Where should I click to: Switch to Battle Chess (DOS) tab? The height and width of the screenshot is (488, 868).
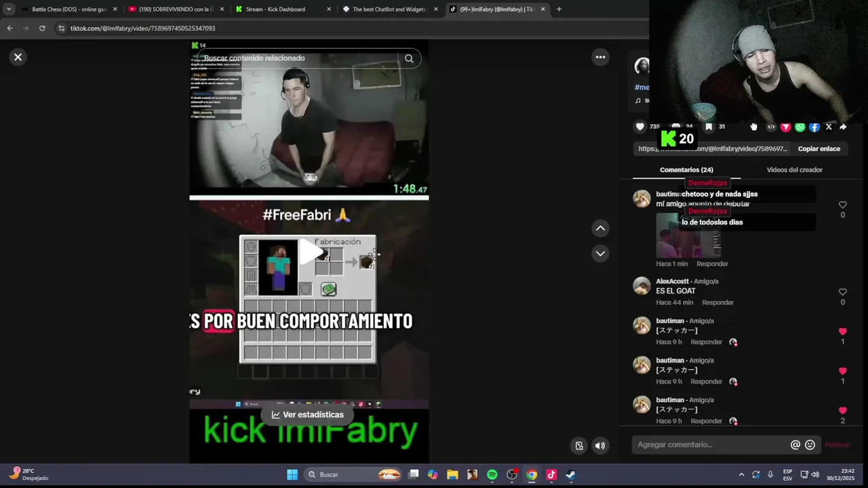[x=68, y=9]
